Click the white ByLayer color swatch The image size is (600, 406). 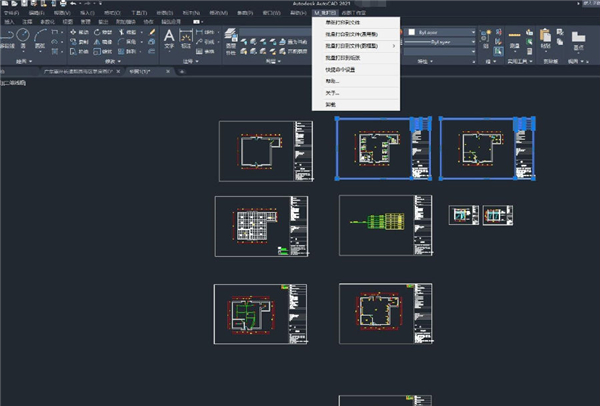click(411, 32)
